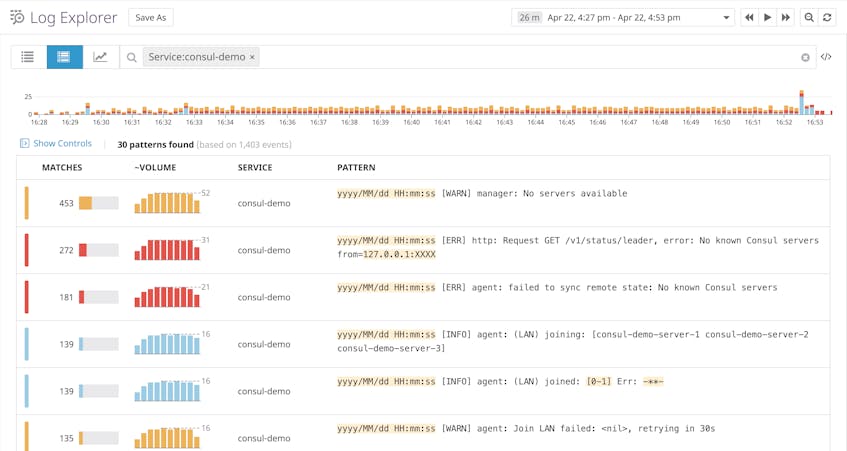The width and height of the screenshot is (847, 451).
Task: Click the Save As button
Action: tap(151, 17)
